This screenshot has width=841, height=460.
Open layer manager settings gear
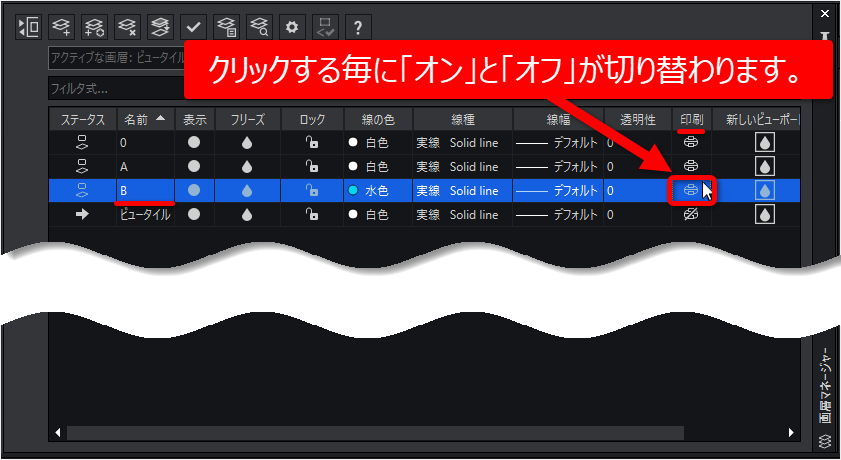(x=292, y=27)
